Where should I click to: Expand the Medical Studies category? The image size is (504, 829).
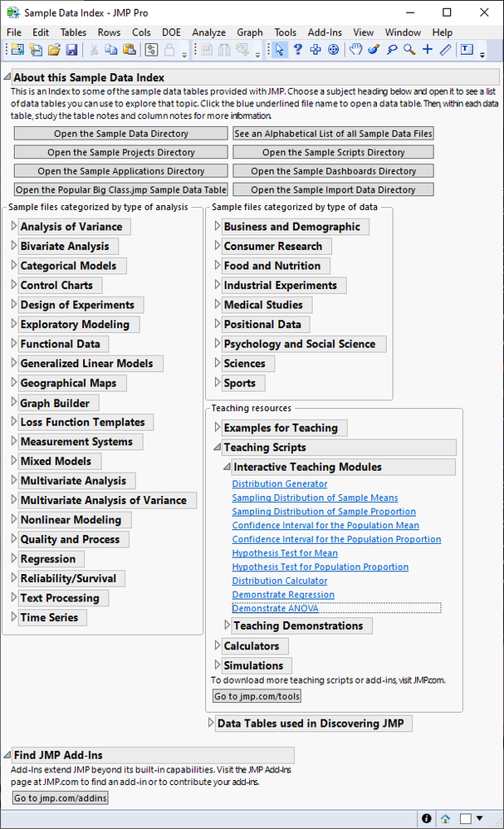[x=217, y=305]
